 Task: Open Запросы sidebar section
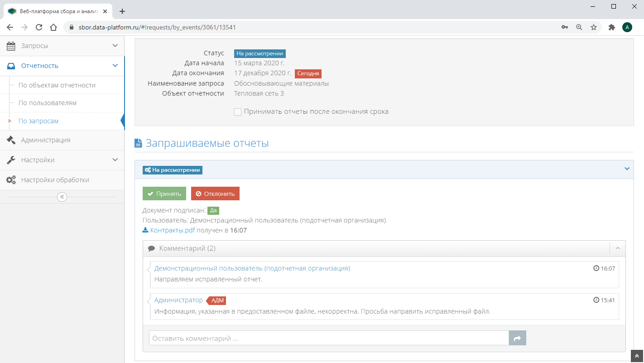pyautogui.click(x=62, y=46)
